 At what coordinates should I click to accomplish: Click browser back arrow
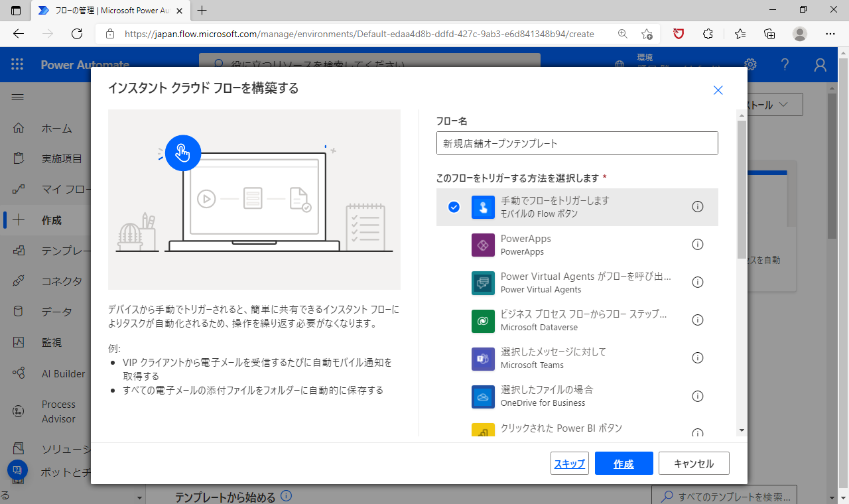[x=19, y=34]
